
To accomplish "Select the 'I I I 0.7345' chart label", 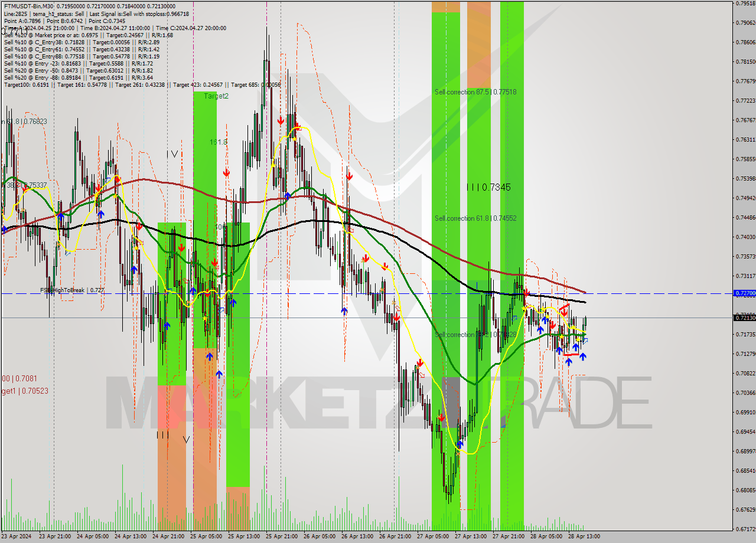I will coord(488,187).
